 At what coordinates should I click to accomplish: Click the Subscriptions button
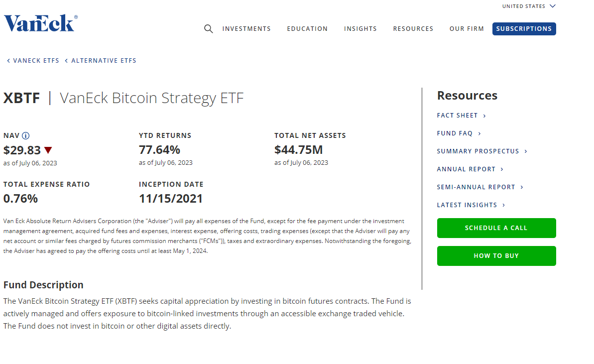524,29
